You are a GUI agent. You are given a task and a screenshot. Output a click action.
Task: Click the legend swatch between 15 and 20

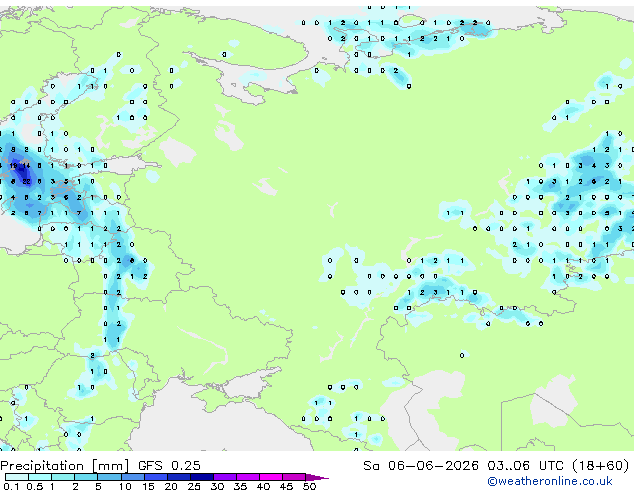point(156,477)
